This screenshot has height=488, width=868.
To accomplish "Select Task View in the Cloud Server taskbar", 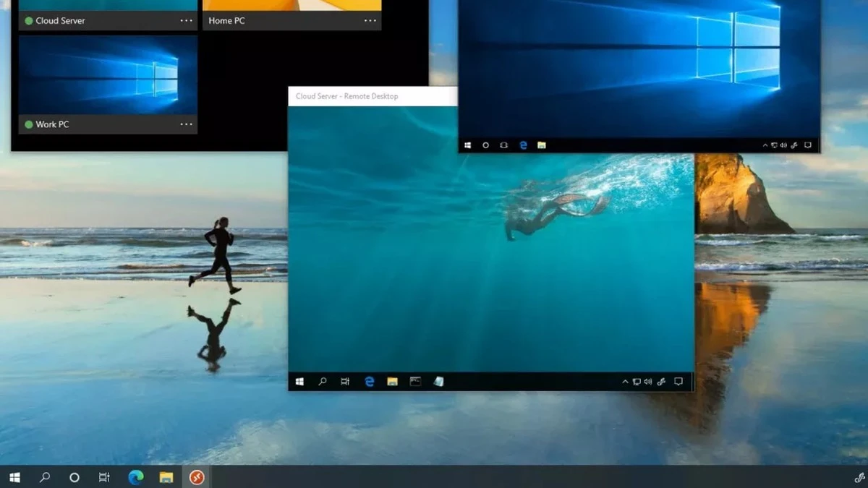I will pyautogui.click(x=346, y=381).
